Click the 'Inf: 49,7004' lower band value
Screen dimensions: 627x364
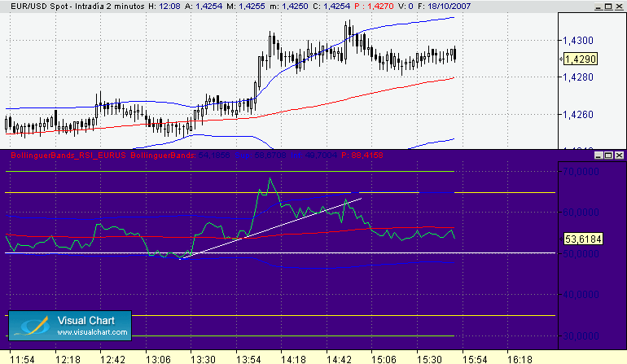point(314,156)
